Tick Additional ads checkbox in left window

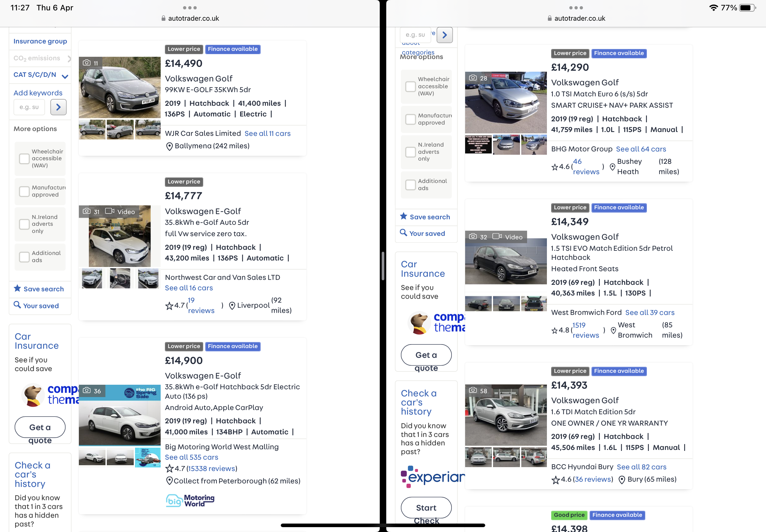24,257
